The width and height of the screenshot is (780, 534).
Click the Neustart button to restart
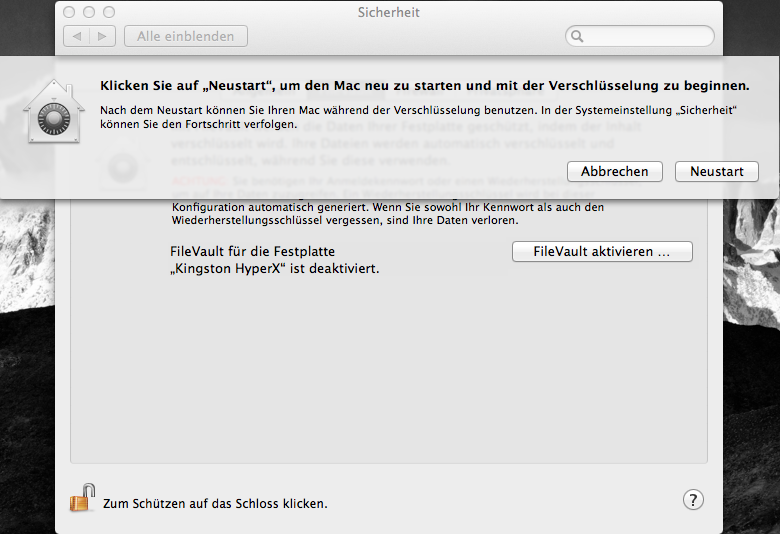716,172
